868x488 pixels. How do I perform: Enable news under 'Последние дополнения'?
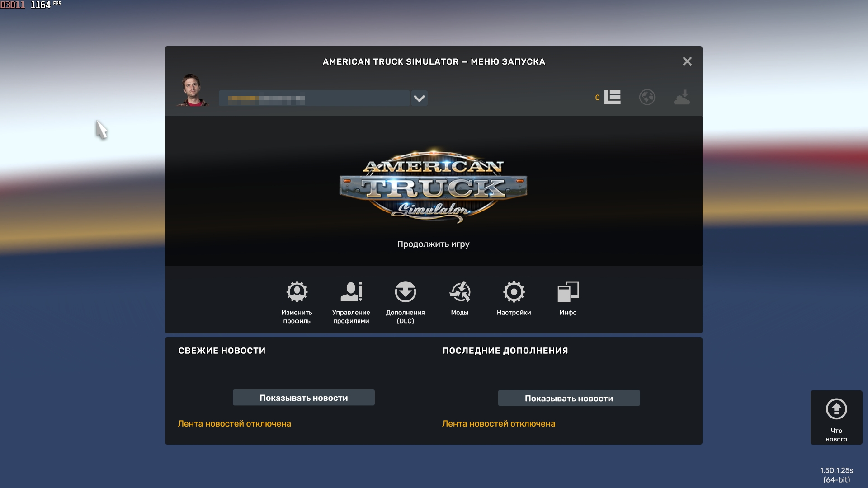coord(569,398)
